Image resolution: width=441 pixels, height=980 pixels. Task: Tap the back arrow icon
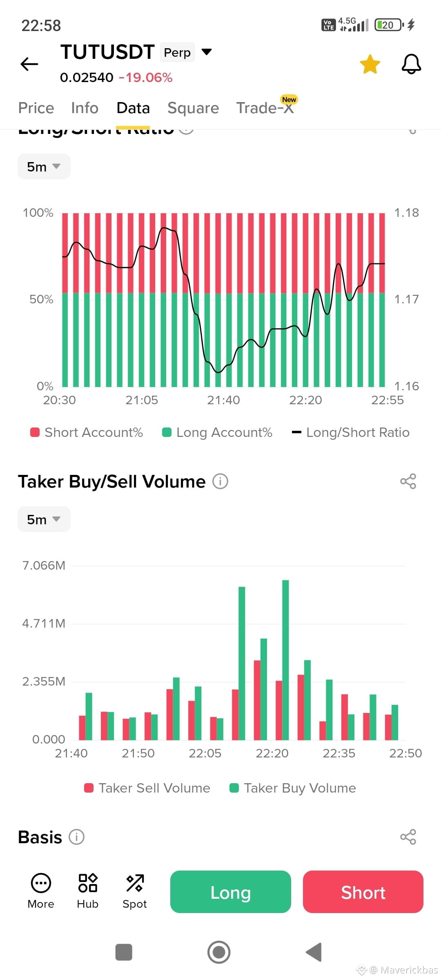(x=29, y=64)
